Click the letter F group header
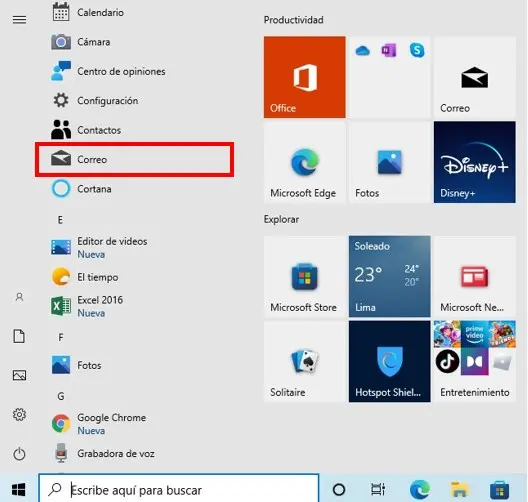The width and height of the screenshot is (528, 502). tap(61, 337)
